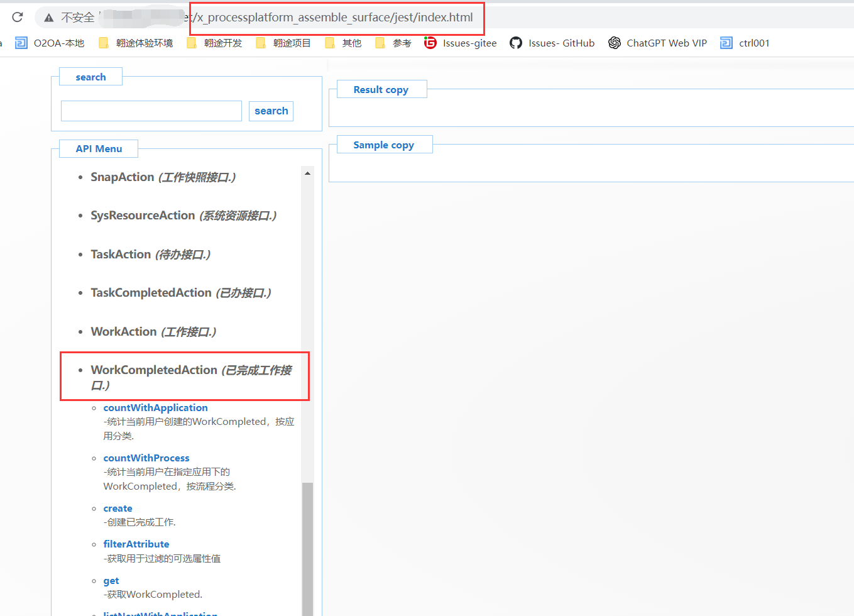Open the countWithProcess API link
This screenshot has width=854, height=616.
click(x=146, y=458)
